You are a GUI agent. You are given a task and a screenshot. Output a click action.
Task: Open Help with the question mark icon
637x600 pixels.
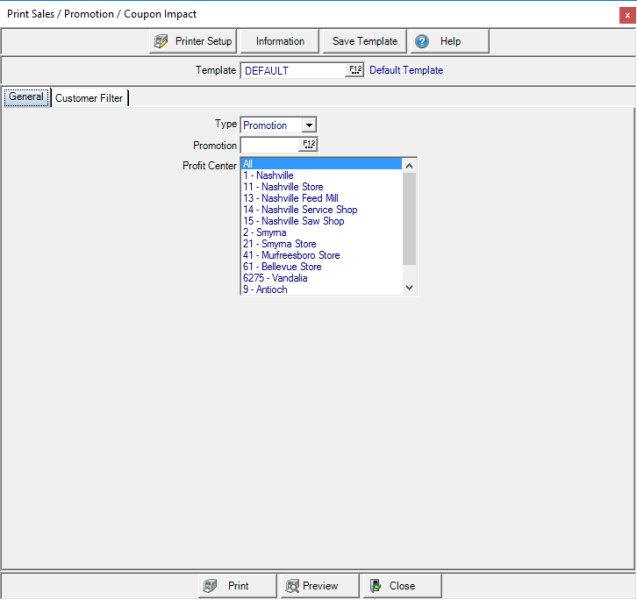point(422,42)
